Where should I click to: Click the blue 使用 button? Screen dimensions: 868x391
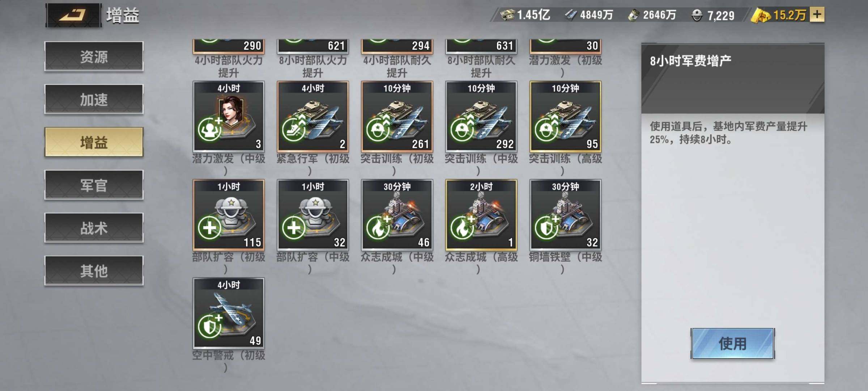[x=733, y=343]
